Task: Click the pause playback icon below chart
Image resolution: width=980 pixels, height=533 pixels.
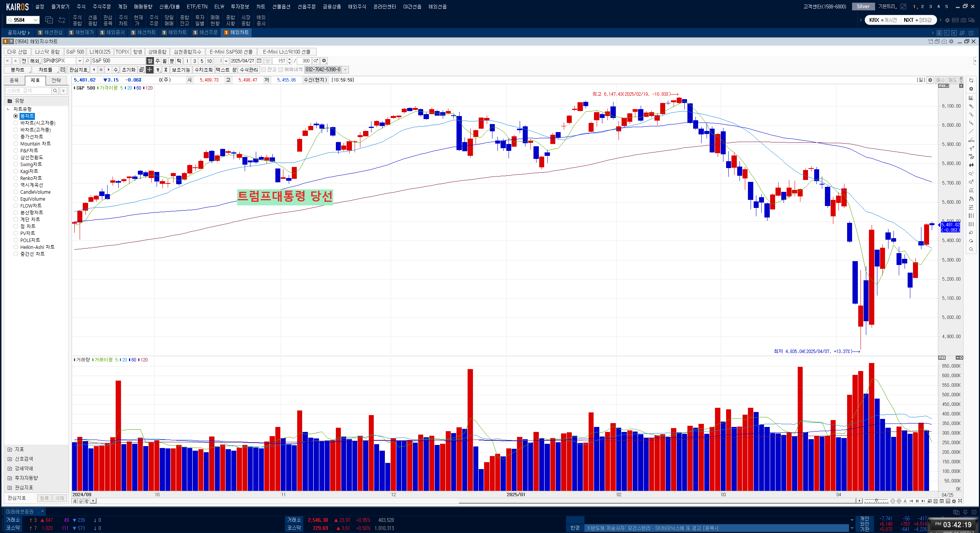Action: 917,501
